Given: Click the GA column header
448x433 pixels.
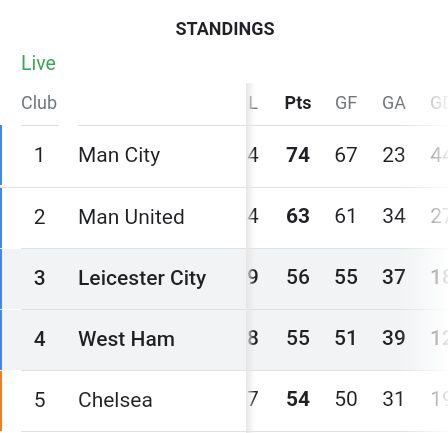Looking at the screenshot, I should (394, 103).
